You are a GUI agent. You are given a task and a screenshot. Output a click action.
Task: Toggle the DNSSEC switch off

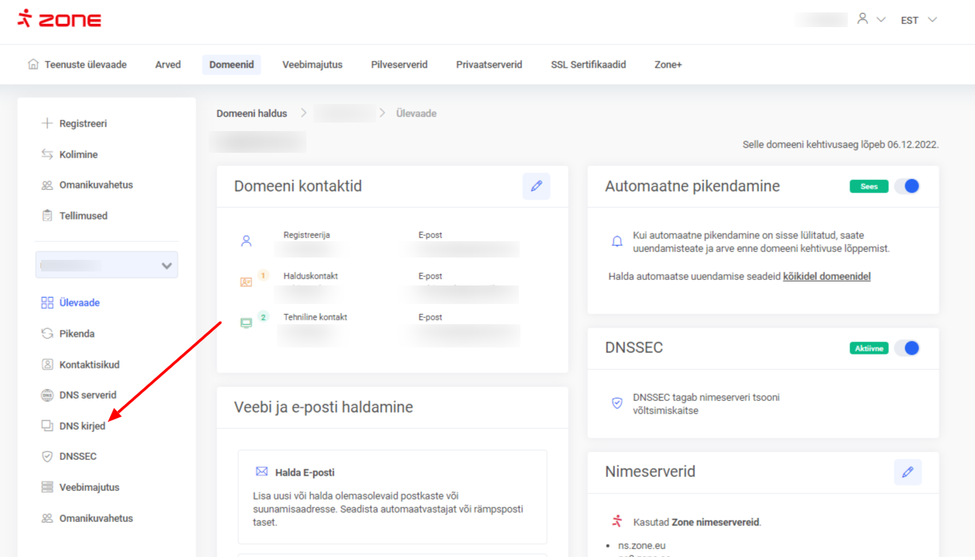pyautogui.click(x=907, y=348)
